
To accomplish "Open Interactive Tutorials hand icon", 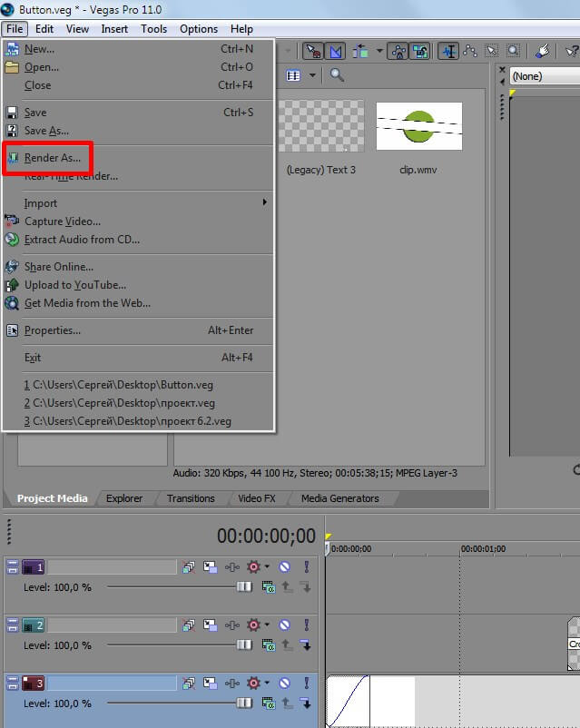I will (542, 51).
